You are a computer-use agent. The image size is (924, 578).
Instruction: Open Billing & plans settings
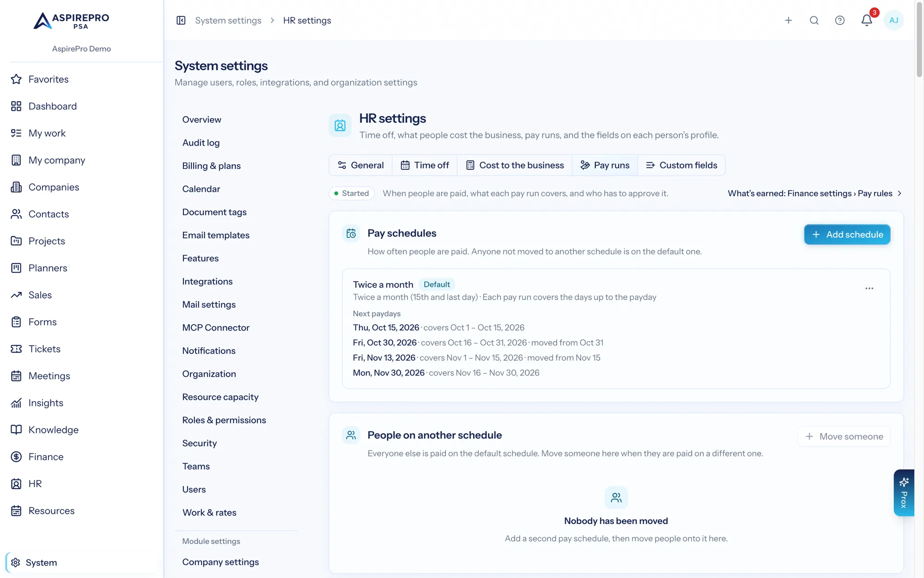tap(211, 166)
